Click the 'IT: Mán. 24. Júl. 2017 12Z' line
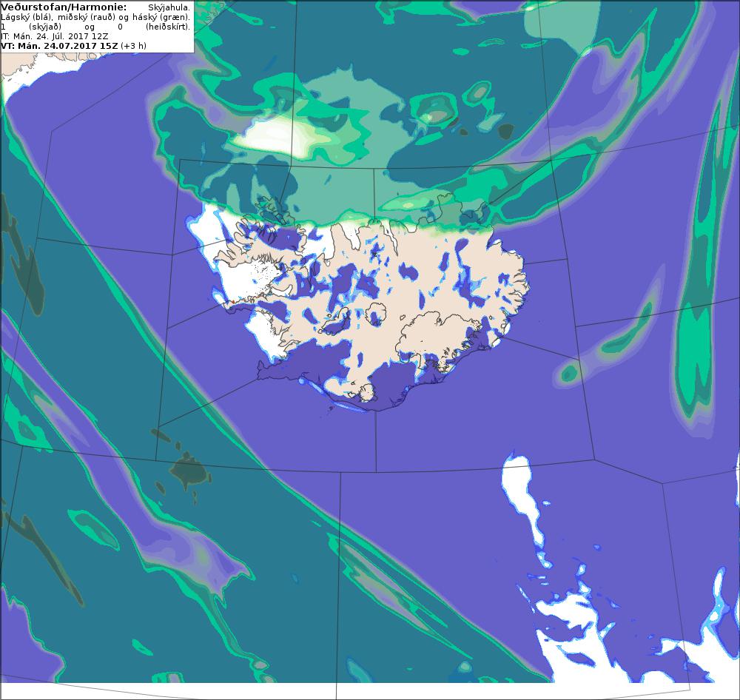 55,36
